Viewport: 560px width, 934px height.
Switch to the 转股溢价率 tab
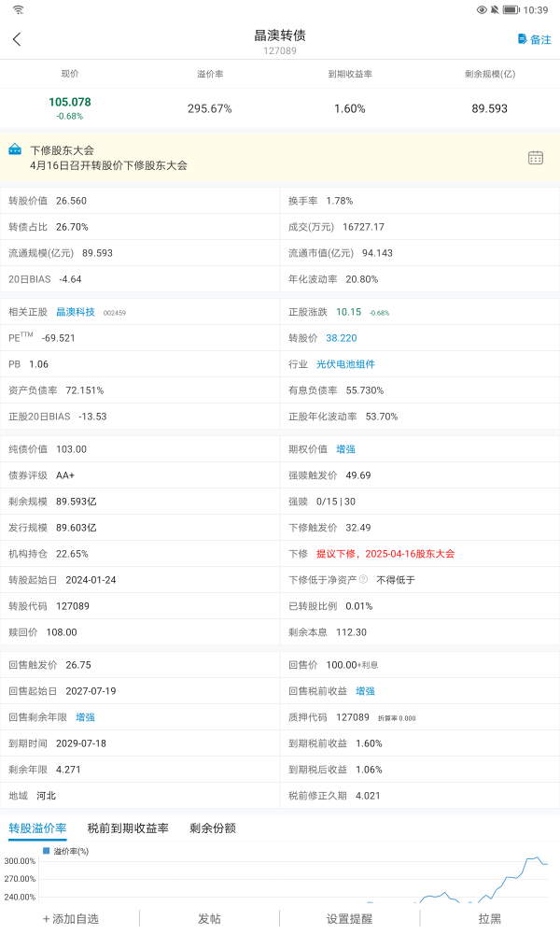tap(37, 828)
